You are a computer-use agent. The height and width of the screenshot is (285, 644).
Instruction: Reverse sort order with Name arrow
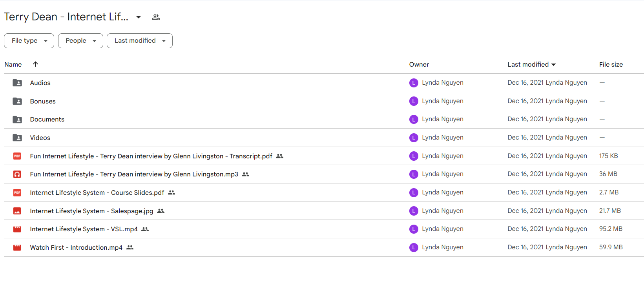35,64
